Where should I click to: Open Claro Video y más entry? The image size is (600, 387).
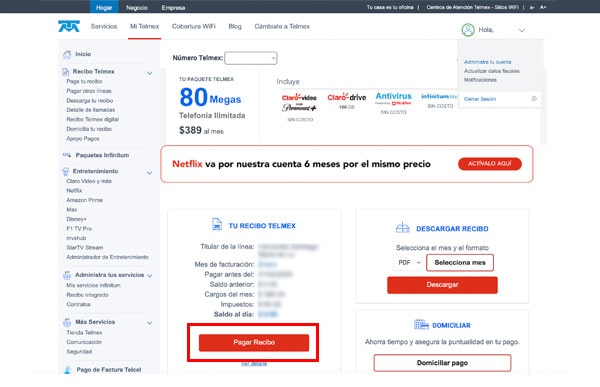pyautogui.click(x=89, y=181)
